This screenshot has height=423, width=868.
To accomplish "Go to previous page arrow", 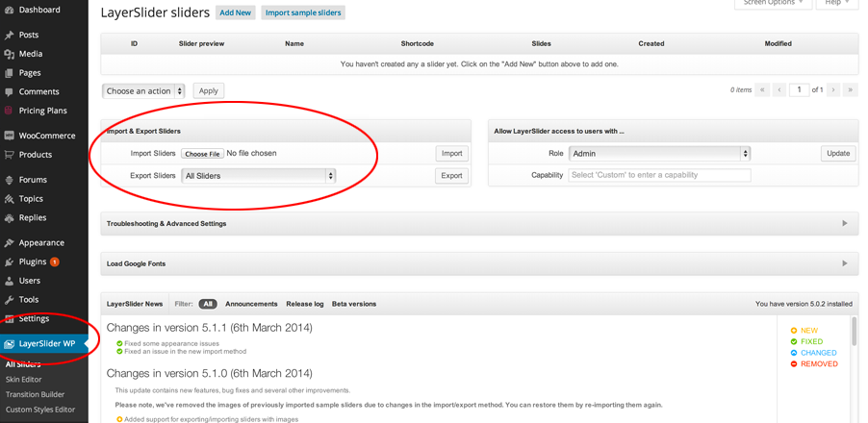I will pos(779,89).
